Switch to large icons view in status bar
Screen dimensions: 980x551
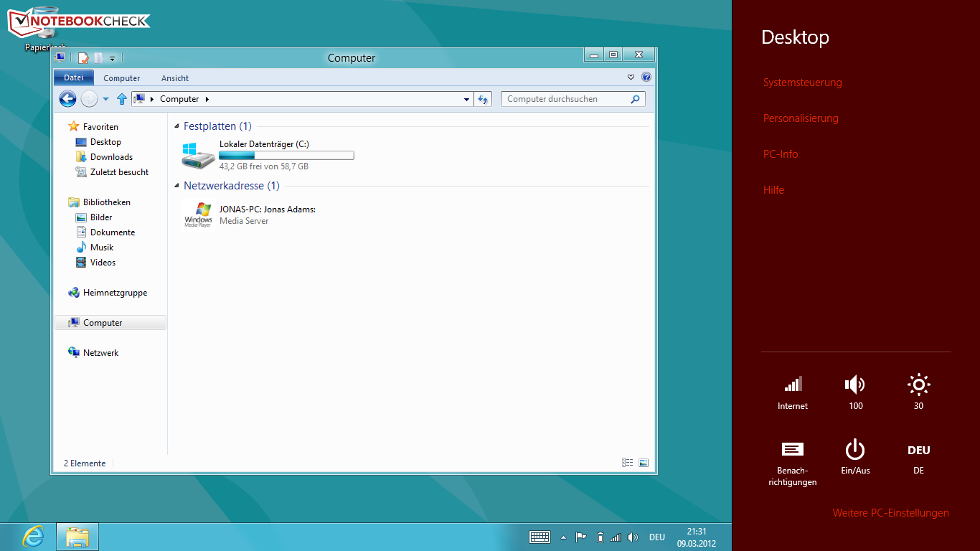pyautogui.click(x=644, y=463)
